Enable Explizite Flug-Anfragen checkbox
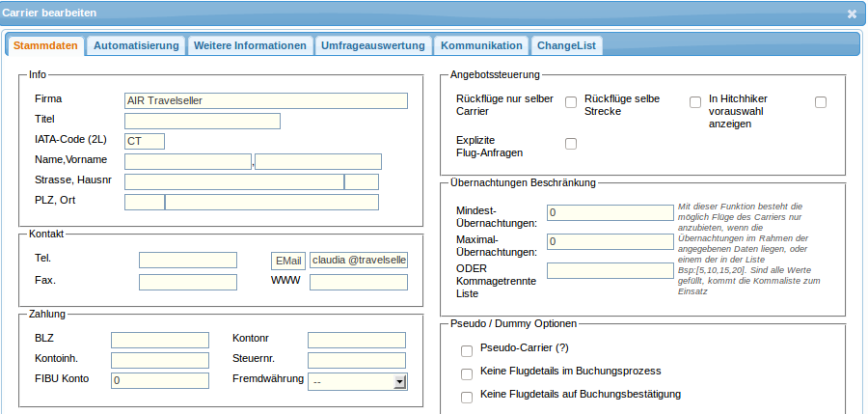The image size is (868, 414). coord(571,144)
